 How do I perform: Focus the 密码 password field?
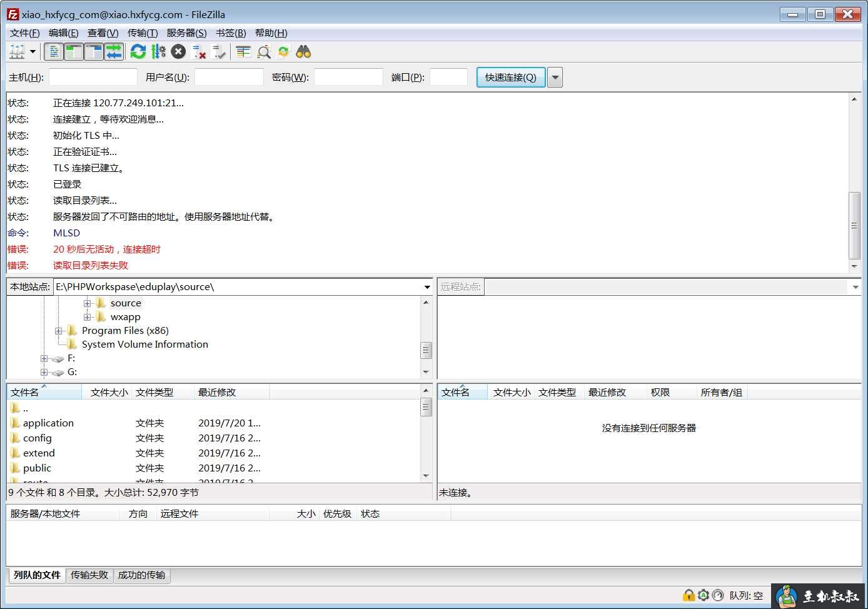coord(348,77)
